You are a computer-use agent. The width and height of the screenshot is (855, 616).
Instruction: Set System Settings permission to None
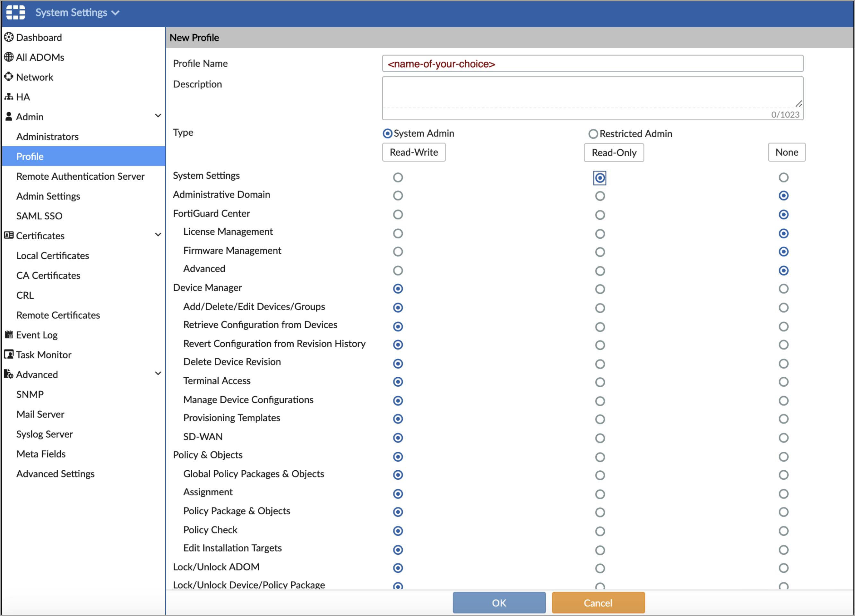pos(783,177)
